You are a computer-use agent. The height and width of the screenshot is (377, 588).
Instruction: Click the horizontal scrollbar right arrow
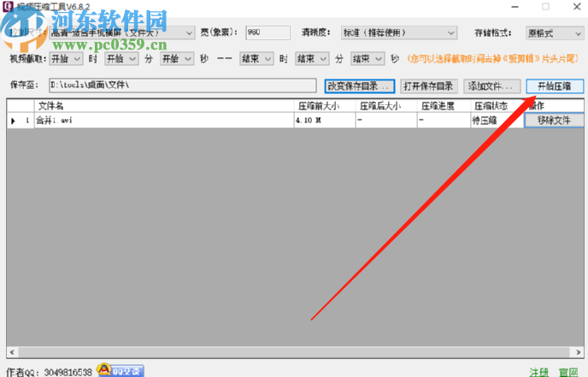pos(578,352)
